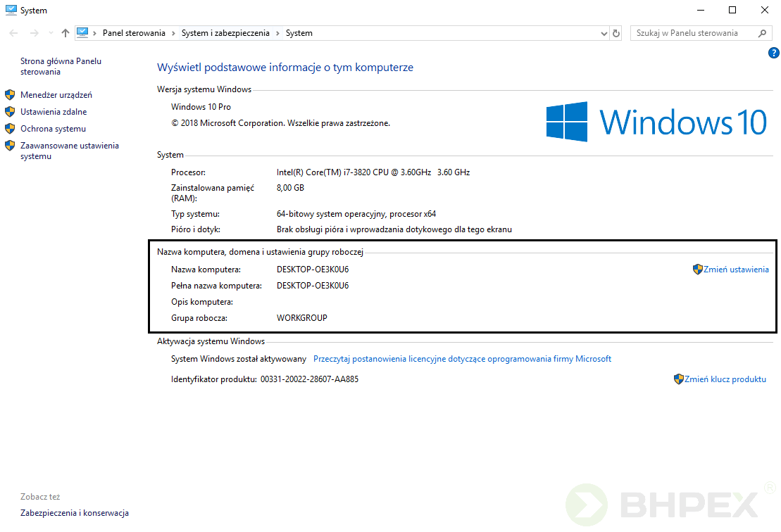Click the search magnifier icon
Screen dimensions: 781x532
[x=762, y=33]
